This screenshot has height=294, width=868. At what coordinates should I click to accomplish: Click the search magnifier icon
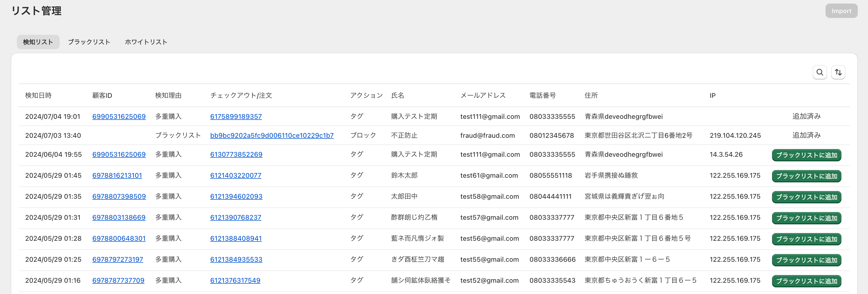819,72
